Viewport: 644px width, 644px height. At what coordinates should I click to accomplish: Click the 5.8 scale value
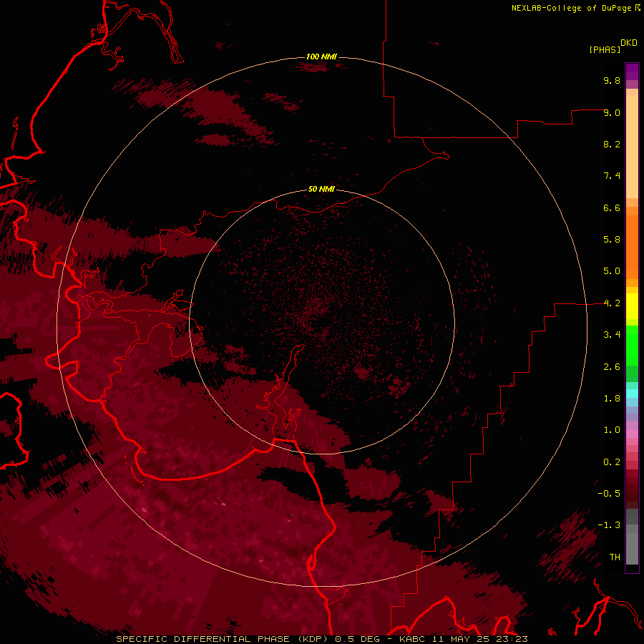click(612, 240)
